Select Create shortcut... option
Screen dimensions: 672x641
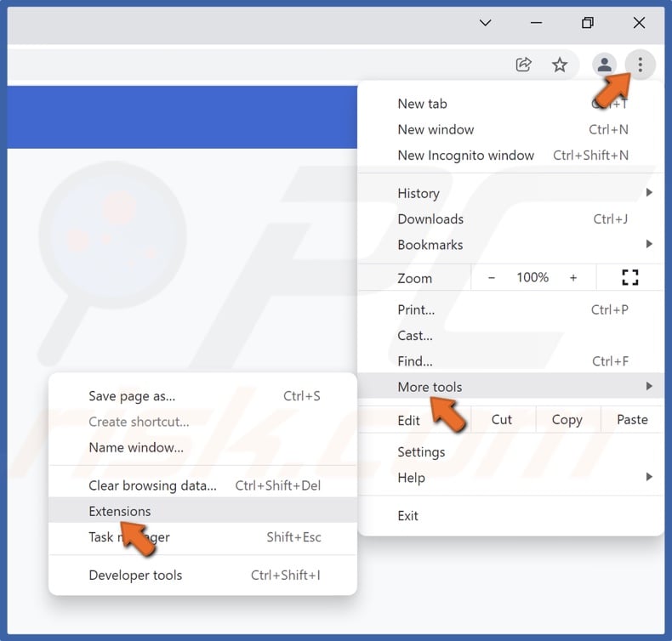click(x=202, y=422)
